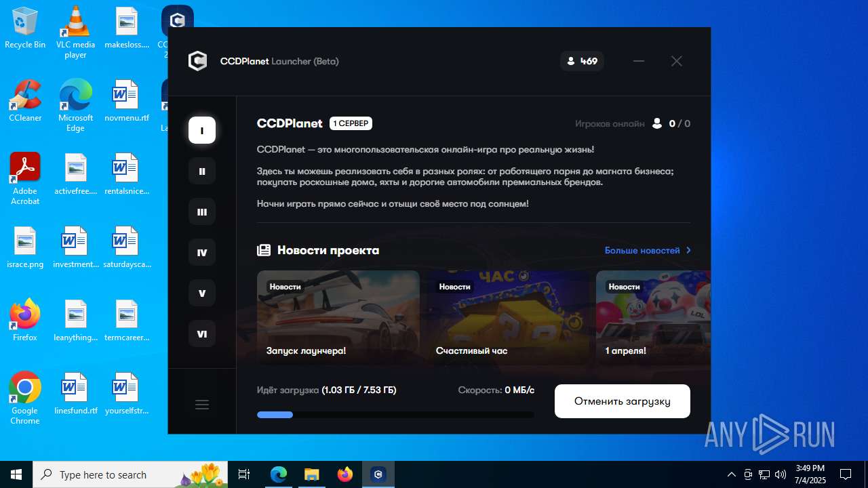Click israce.png on the desktop
This screenshot has width=868, height=488.
[x=25, y=248]
